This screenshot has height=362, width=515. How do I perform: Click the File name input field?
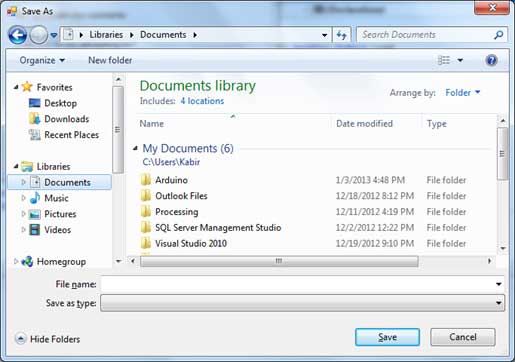point(302,284)
